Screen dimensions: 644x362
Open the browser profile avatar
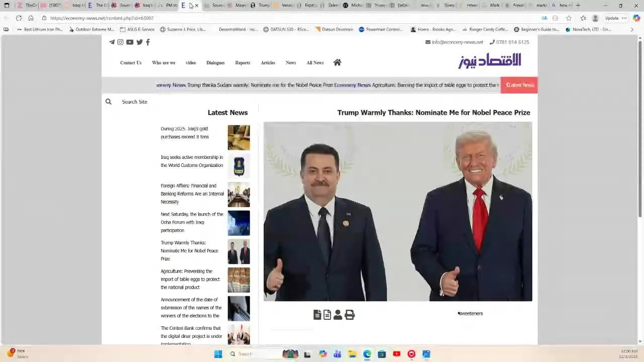(595, 18)
